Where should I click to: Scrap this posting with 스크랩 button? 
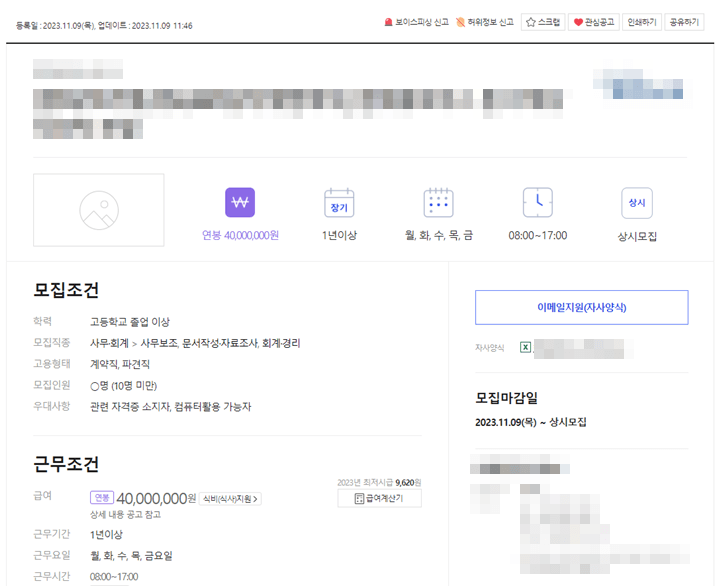coord(543,22)
